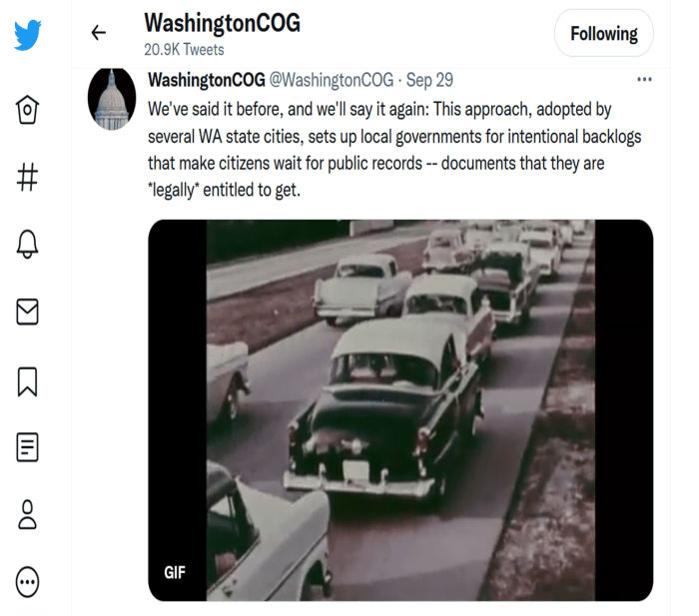Open the WashingtonCOG display name link

pos(206,80)
